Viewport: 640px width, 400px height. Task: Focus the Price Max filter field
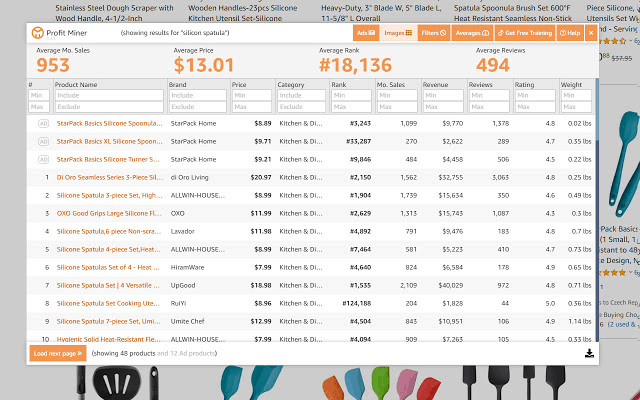pos(251,107)
